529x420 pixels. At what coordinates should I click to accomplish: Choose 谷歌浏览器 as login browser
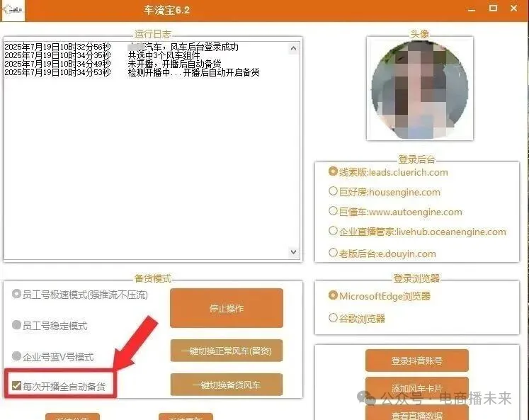(x=334, y=318)
